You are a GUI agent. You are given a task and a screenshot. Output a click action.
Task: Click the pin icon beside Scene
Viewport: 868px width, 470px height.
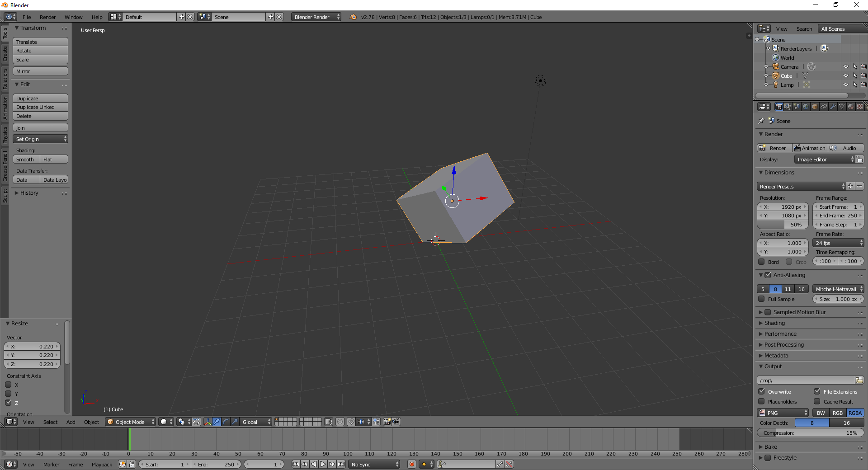tap(761, 121)
